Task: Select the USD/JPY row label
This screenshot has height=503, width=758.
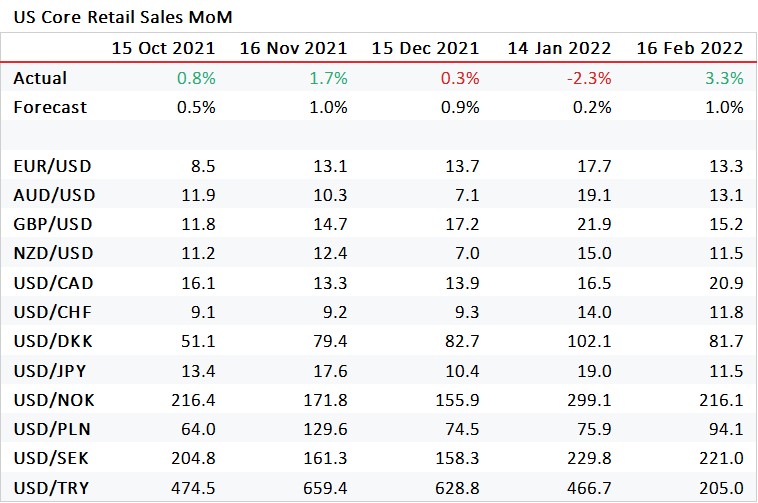Action: (50, 371)
